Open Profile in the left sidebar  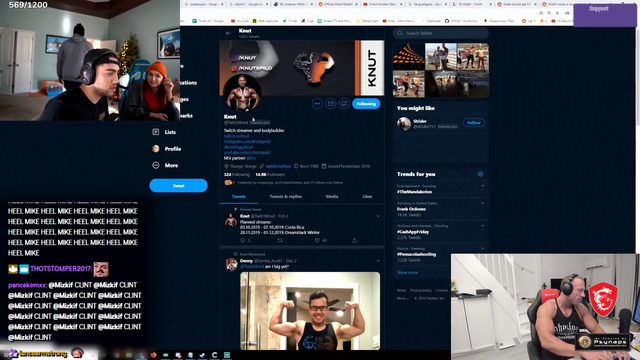click(167, 149)
